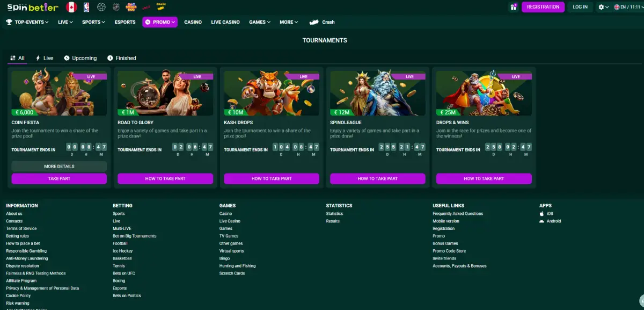Open the LIVE CASINO menu item
Viewport: 644px width, 310px height.
point(225,22)
